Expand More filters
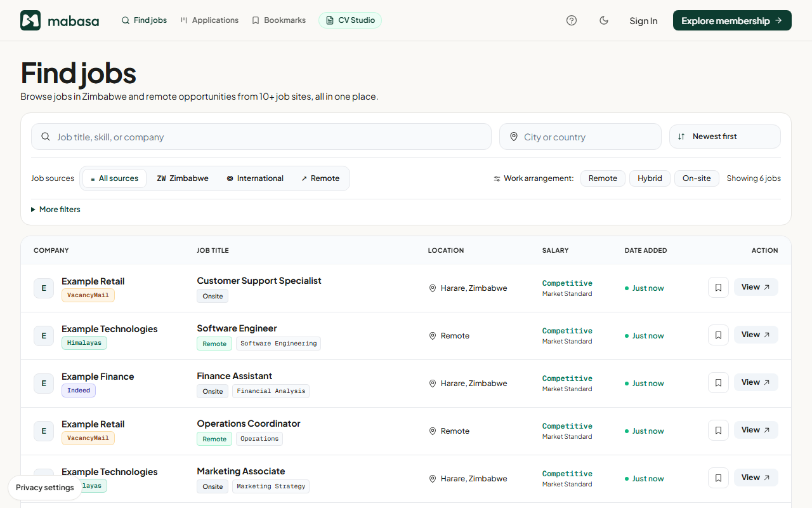Viewport: 812px width, 508px height. (56, 210)
